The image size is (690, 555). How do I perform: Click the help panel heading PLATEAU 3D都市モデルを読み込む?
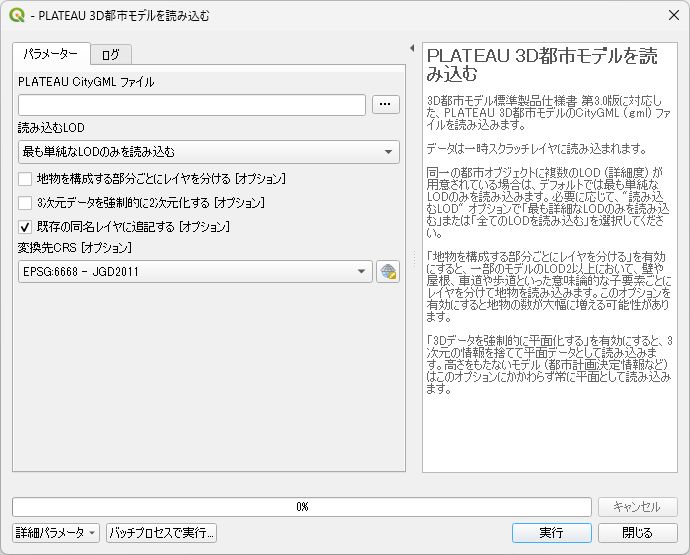(542, 64)
